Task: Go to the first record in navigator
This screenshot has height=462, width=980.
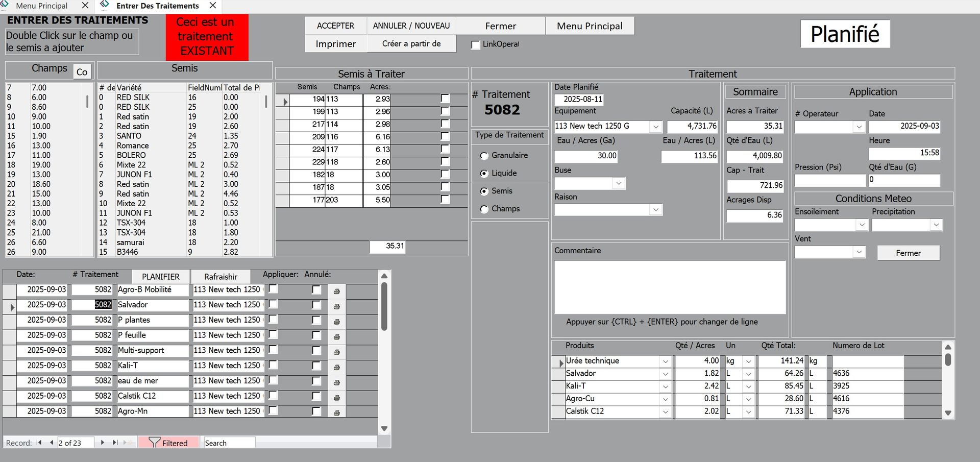Action: pos(39,443)
